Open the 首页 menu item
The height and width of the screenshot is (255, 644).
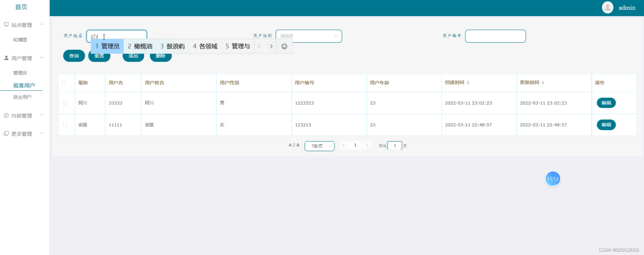(x=21, y=7)
